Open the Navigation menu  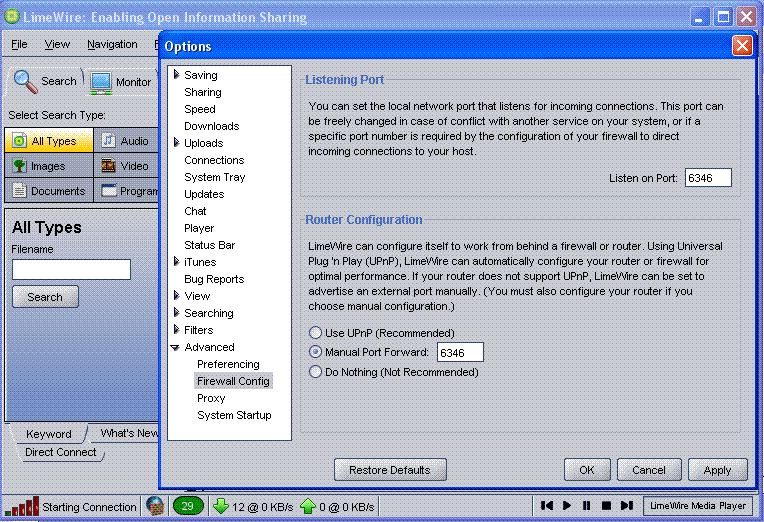112,44
